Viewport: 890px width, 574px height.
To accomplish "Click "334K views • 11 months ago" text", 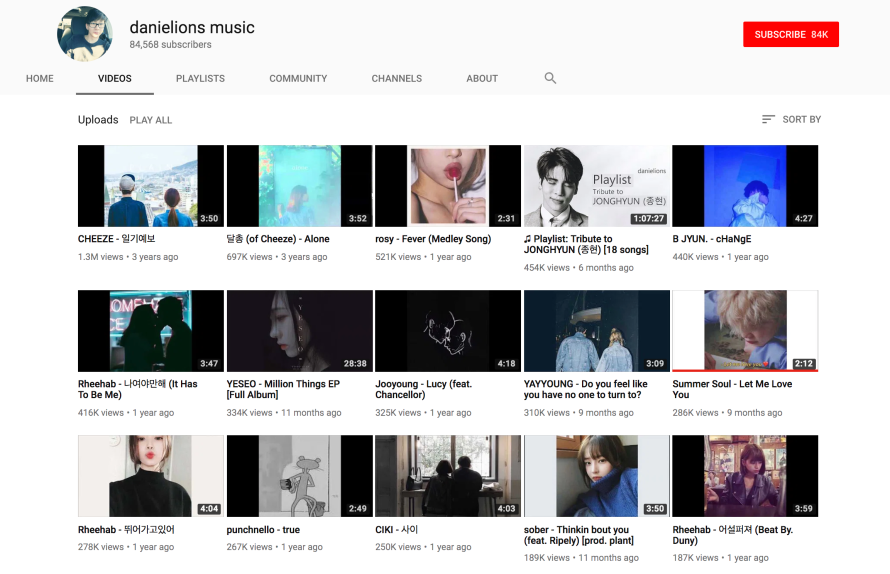I will [x=284, y=413].
